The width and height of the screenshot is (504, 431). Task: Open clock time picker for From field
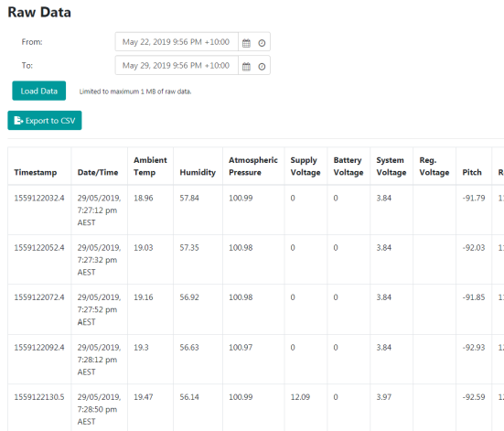click(x=262, y=43)
